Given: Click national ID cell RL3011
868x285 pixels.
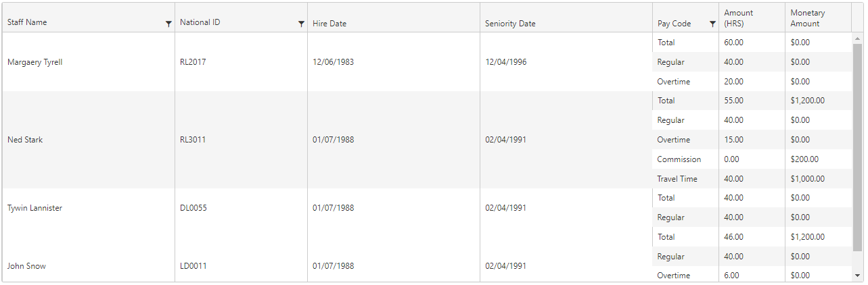Looking at the screenshot, I should 193,140.
